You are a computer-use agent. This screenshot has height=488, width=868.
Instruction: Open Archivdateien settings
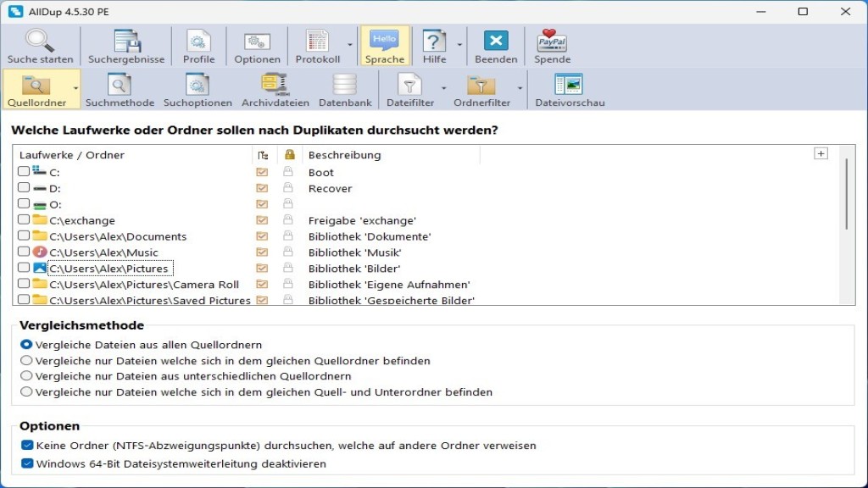click(x=275, y=86)
